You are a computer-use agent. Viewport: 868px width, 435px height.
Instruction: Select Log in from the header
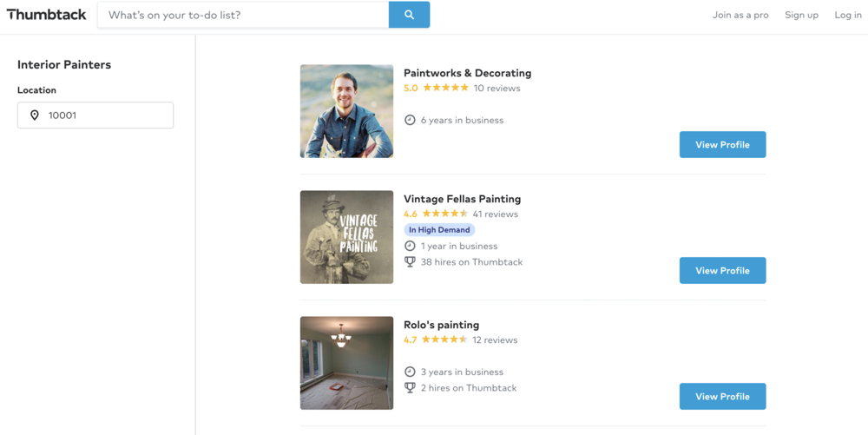pyautogui.click(x=847, y=15)
